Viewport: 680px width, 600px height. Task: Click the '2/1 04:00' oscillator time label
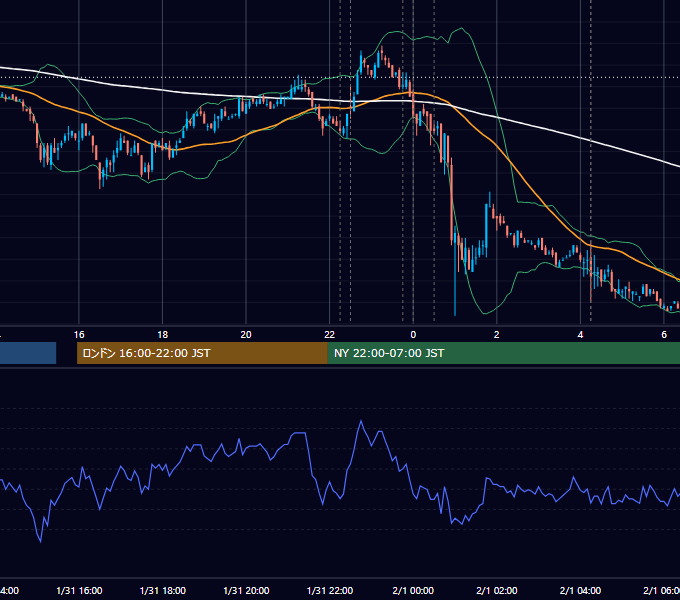click(580, 590)
